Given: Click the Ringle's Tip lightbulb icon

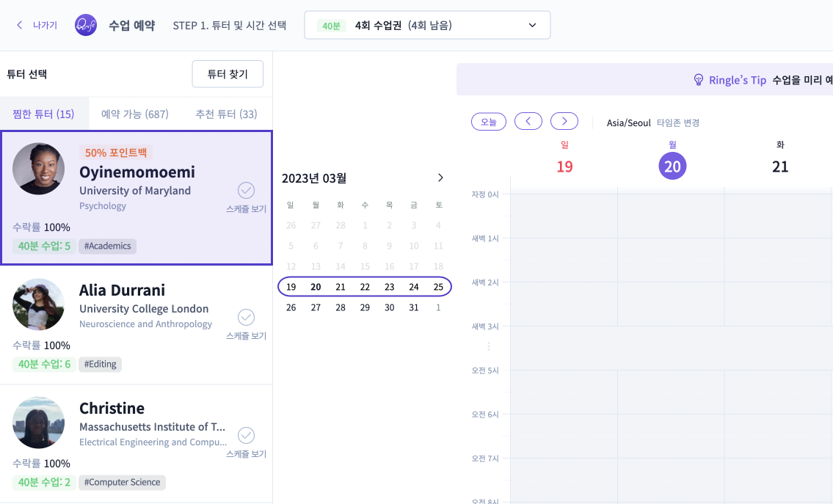Looking at the screenshot, I should 699,80.
